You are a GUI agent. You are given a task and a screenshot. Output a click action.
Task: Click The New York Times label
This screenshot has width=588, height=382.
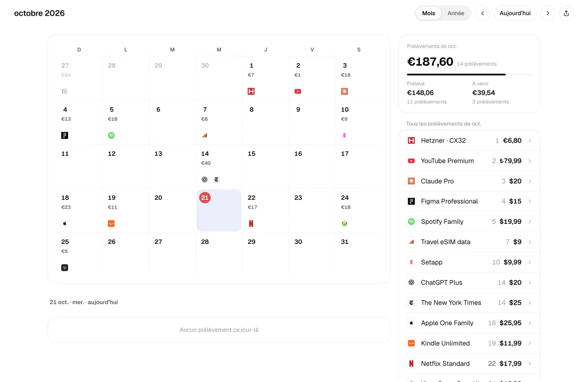(x=451, y=303)
